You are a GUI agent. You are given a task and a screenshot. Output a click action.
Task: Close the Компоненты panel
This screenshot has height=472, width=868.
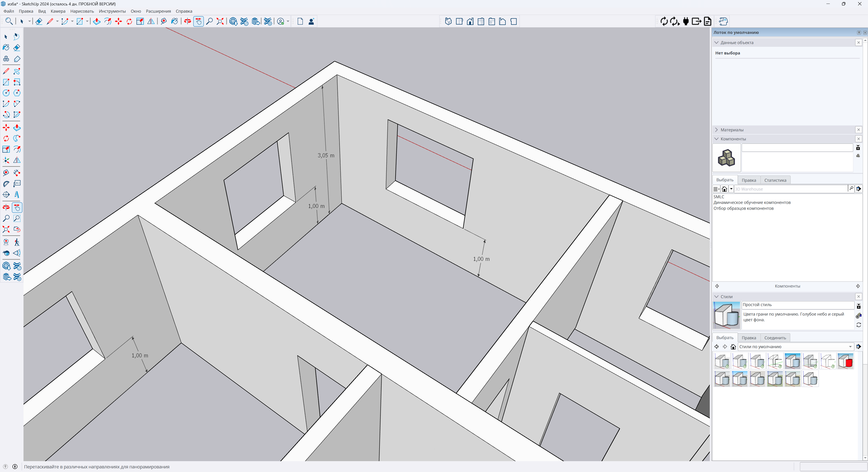click(858, 139)
